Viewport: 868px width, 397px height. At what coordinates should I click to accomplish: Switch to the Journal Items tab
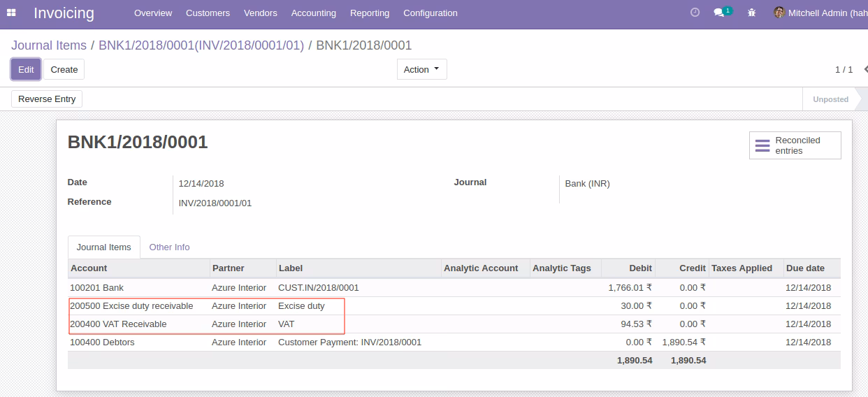coord(104,247)
